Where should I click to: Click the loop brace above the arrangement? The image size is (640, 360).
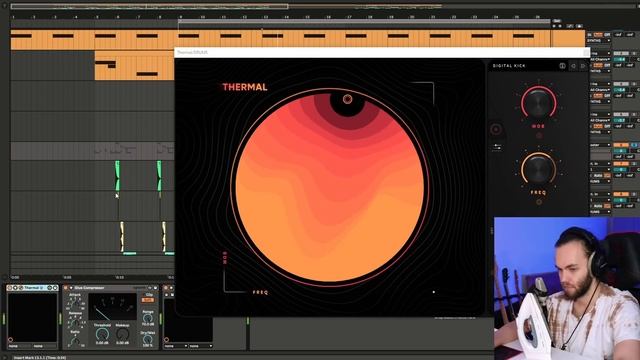pyautogui.click(x=364, y=21)
